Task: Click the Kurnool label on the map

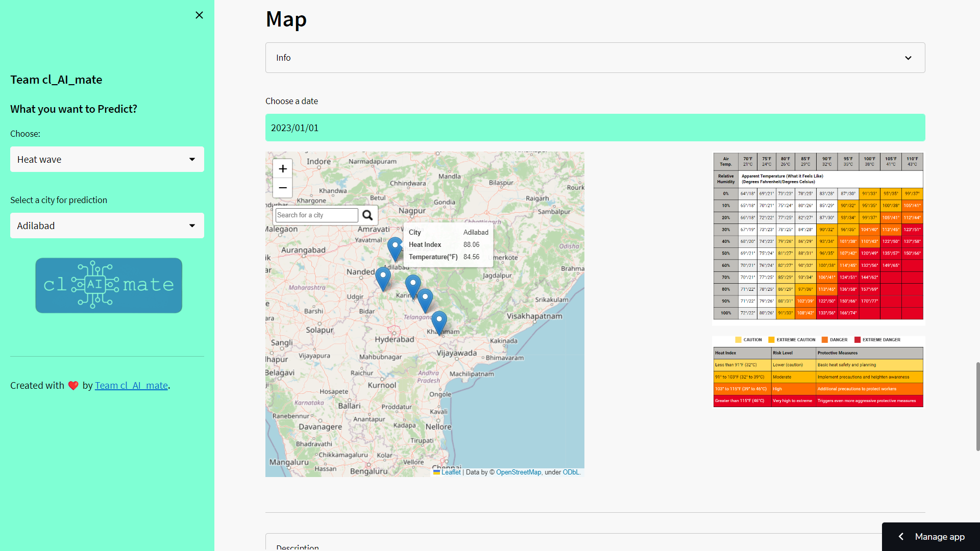Action: pos(382,385)
